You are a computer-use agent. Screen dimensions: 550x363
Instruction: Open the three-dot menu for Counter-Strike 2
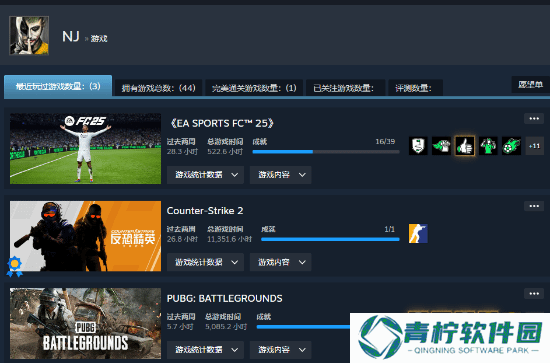click(534, 206)
